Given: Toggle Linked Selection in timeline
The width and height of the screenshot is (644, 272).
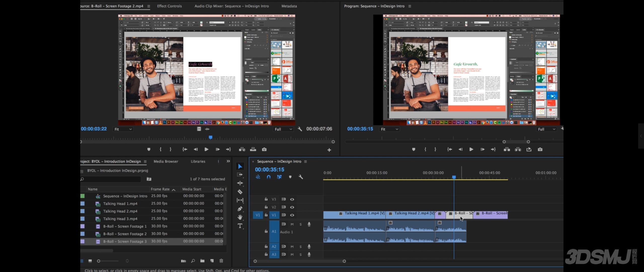Looking at the screenshot, I should tap(279, 177).
